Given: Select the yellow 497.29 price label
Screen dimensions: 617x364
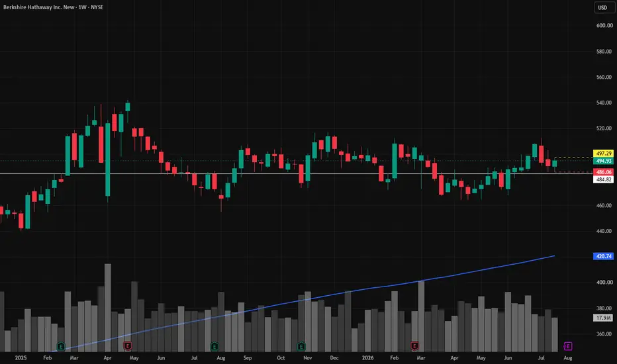Looking at the screenshot, I should coord(603,154).
